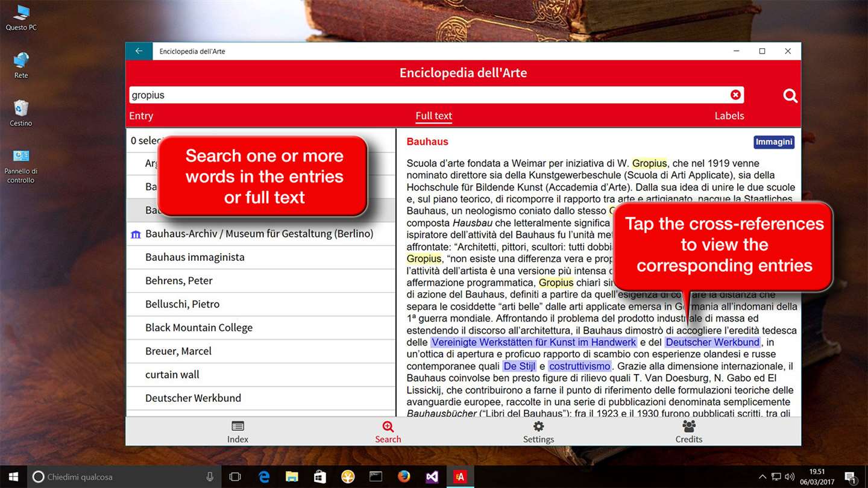Switch to the Entry search tab
The height and width of the screenshot is (488, 868).
coord(141,116)
